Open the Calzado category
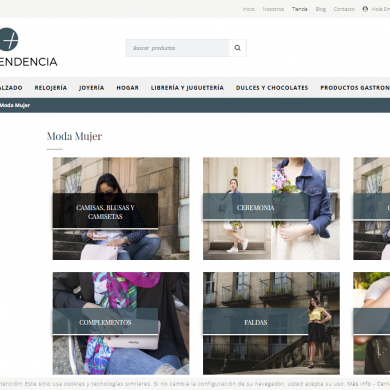Screen dimensions: 390x390 [x=11, y=88]
